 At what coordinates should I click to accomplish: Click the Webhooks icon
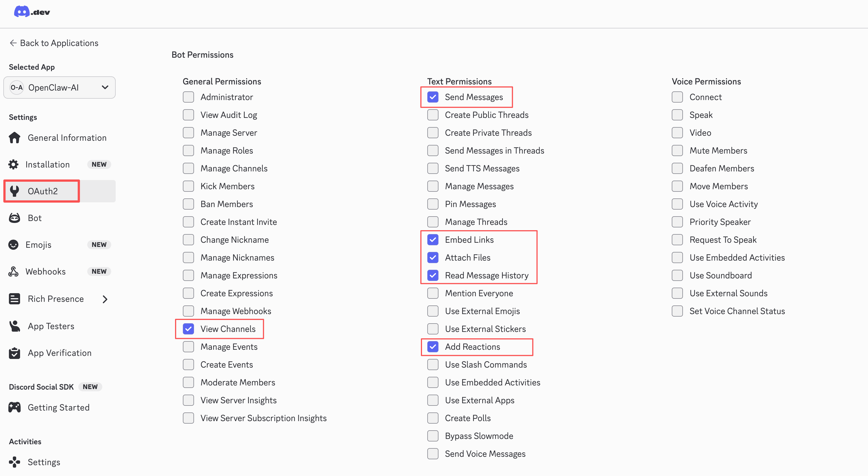coord(14,271)
